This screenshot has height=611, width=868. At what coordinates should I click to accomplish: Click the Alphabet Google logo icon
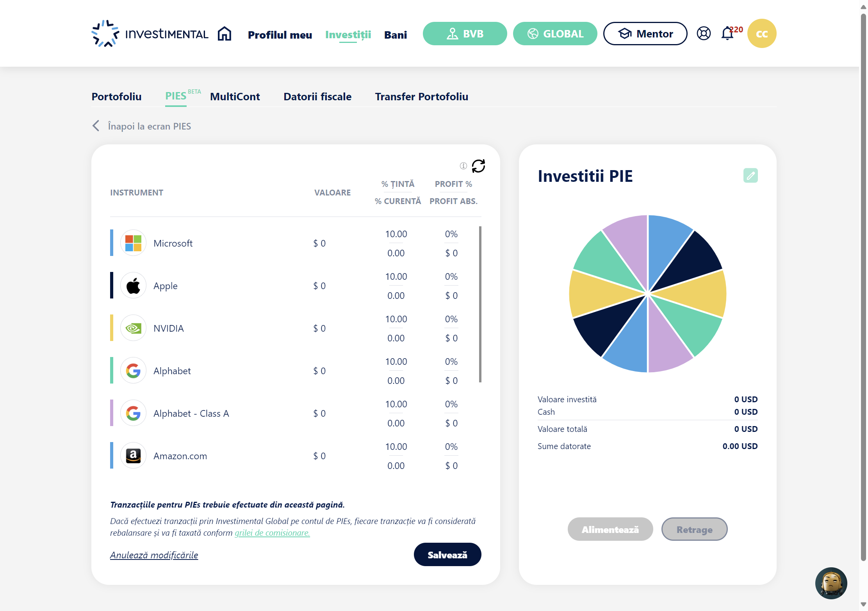click(133, 371)
